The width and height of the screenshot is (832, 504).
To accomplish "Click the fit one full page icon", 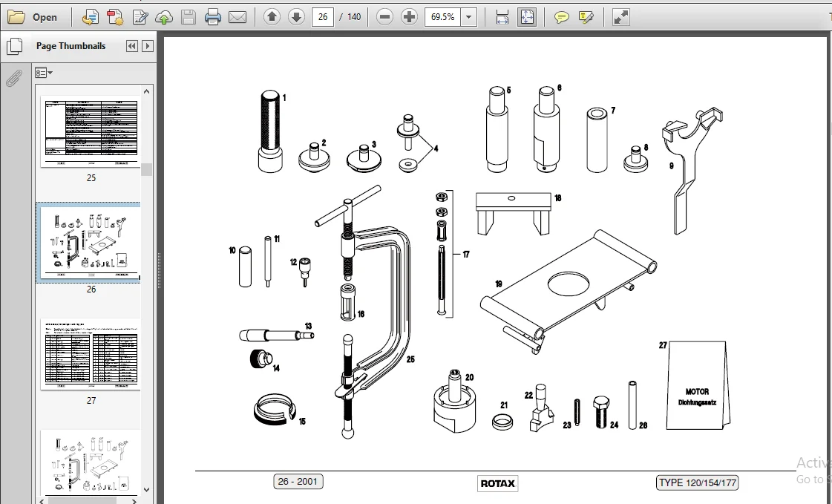I will pos(527,17).
